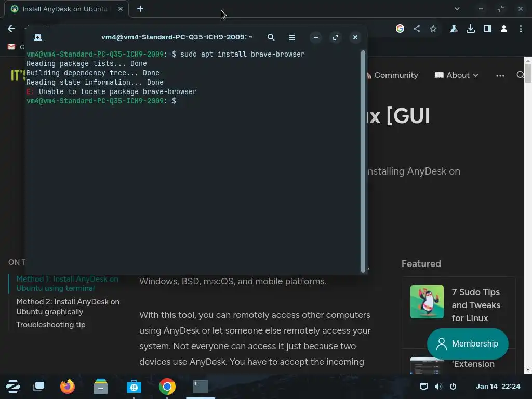Open the Software store taskbar icon
The image size is (532, 399).
click(x=134, y=387)
